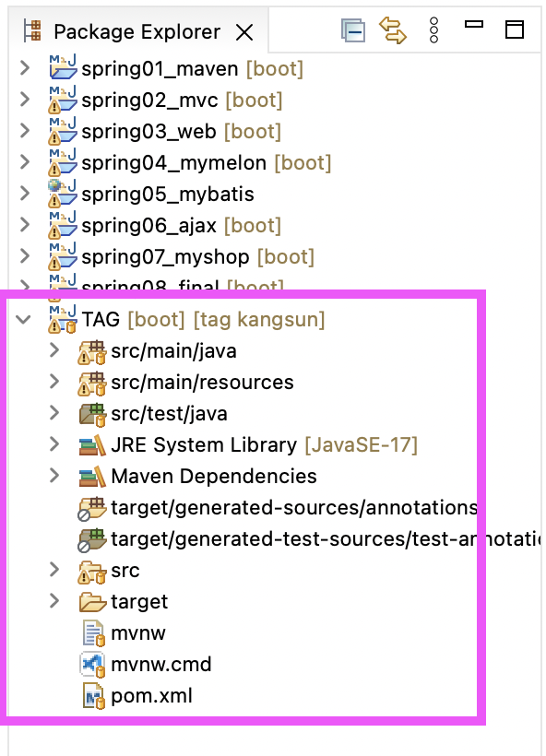Image resolution: width=546 pixels, height=756 pixels.
Task: Open the View Menu three-dots icon
Action: coord(433,30)
